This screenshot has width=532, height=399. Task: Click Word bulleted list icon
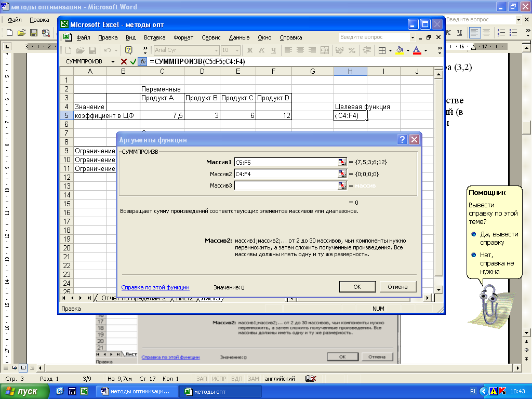[x=513, y=33]
